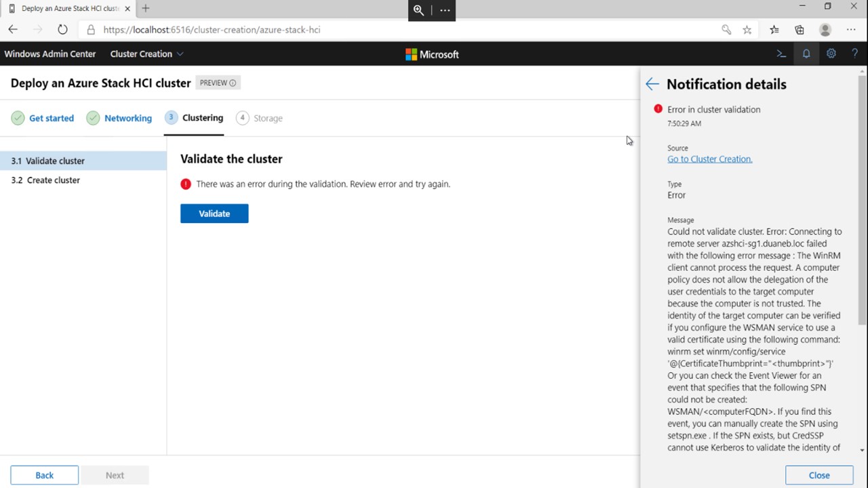Click the Validate button
Image resolution: width=868 pixels, height=488 pixels.
(x=214, y=213)
